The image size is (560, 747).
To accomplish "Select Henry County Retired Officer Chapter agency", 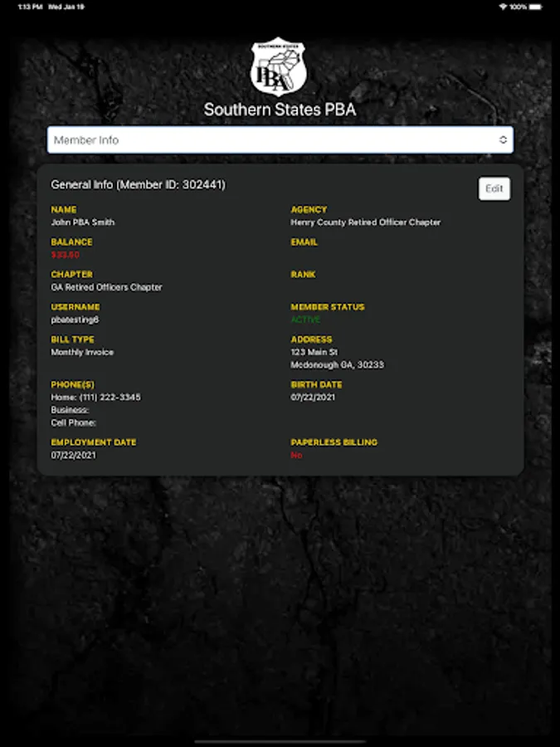I will (366, 222).
